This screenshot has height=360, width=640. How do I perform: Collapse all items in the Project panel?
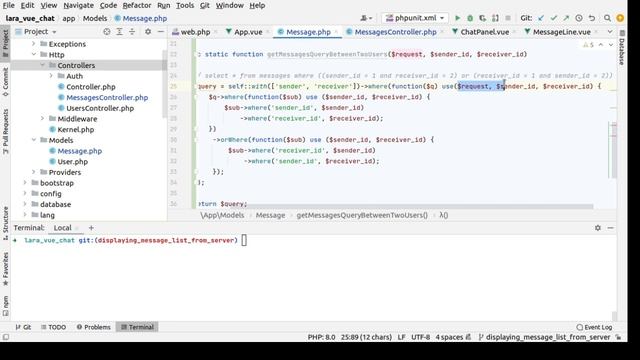pos(132,31)
